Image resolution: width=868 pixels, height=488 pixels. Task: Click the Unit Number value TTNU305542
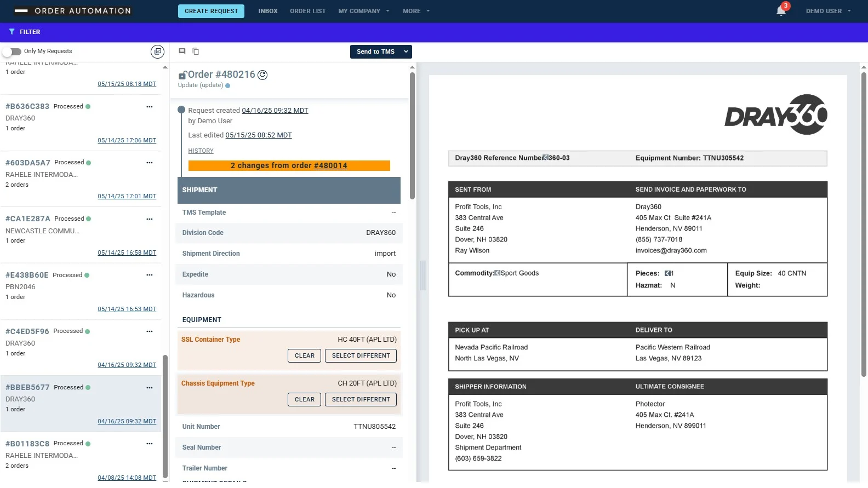coord(374,427)
